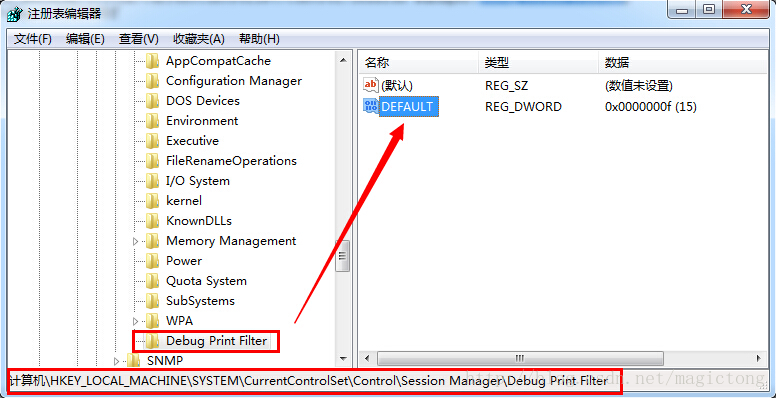Click the DWORD binary icon beside DEFAULT
Viewport: 776px width, 398px height.
tap(371, 106)
